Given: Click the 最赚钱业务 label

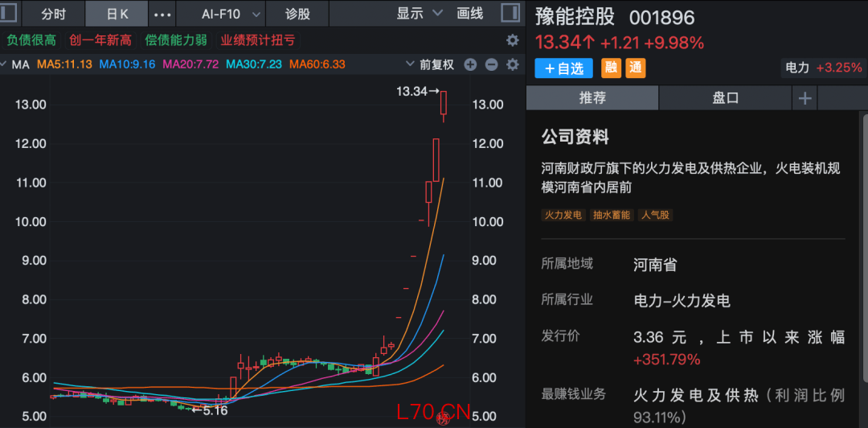Looking at the screenshot, I should [574, 395].
